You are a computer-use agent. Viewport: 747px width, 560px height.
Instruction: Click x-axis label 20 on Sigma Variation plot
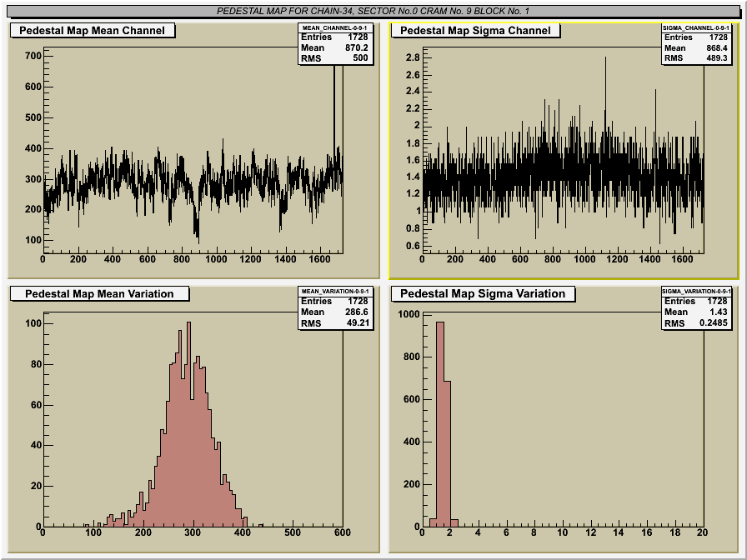tap(702, 532)
